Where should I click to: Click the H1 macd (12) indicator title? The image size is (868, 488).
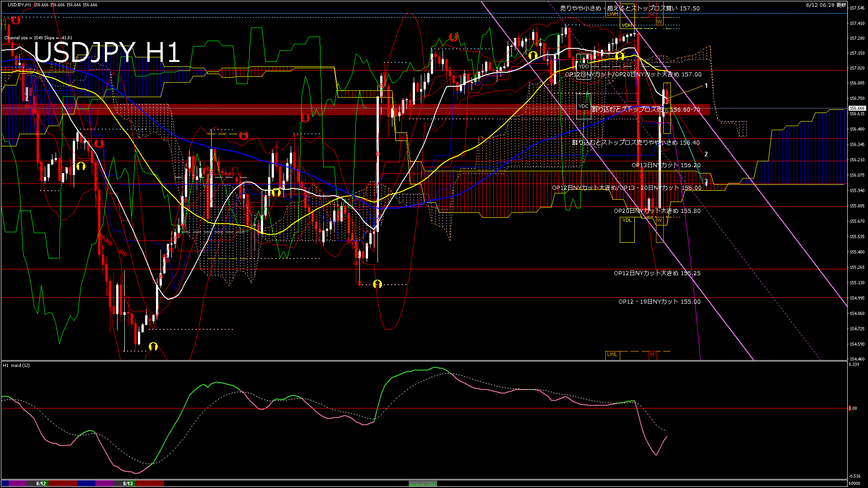click(x=16, y=365)
